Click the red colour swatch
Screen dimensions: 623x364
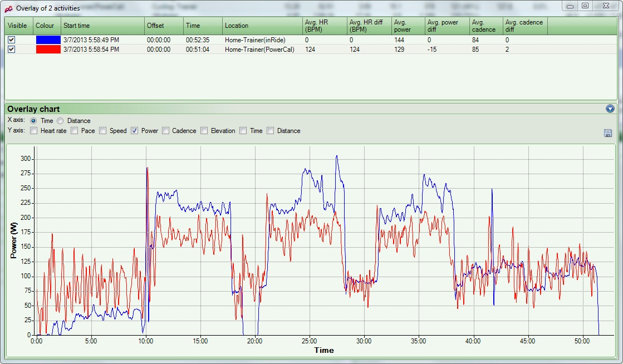pos(47,50)
